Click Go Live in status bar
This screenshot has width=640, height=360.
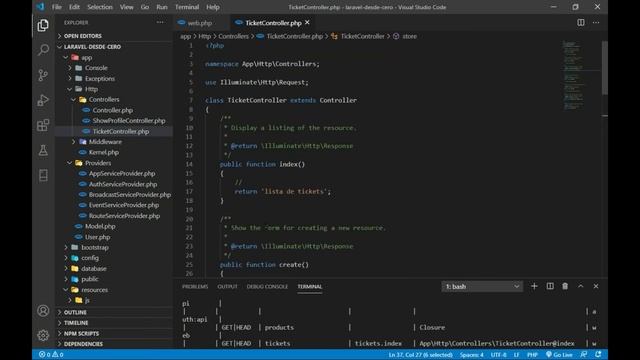tap(559, 354)
